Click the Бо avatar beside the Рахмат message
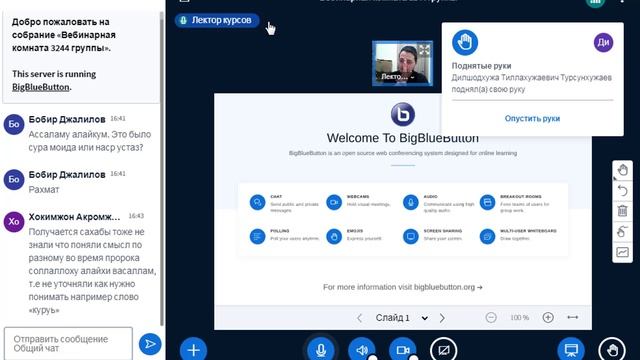 tap(14, 180)
